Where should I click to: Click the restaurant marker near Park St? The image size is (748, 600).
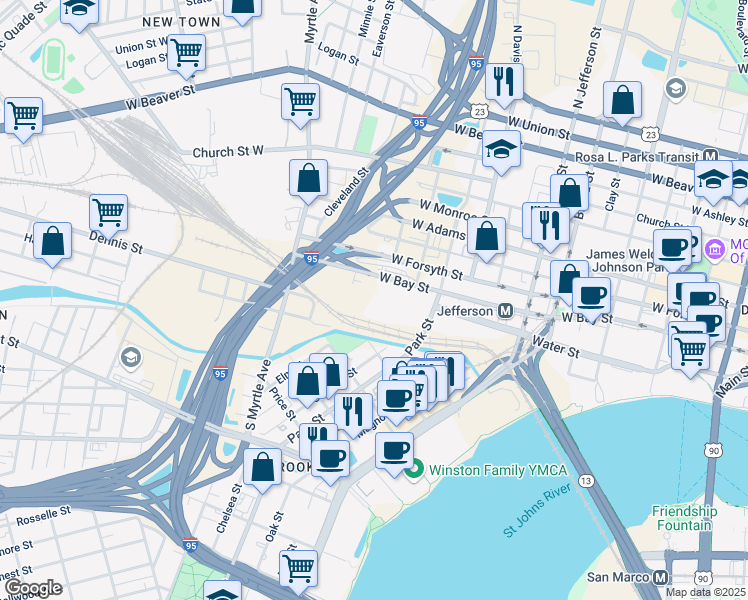[353, 413]
